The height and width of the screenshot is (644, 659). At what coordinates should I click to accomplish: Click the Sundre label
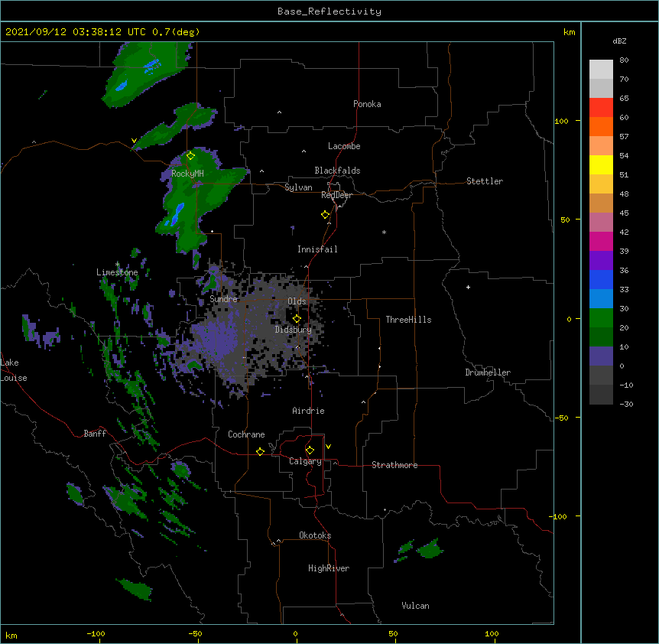point(223,299)
